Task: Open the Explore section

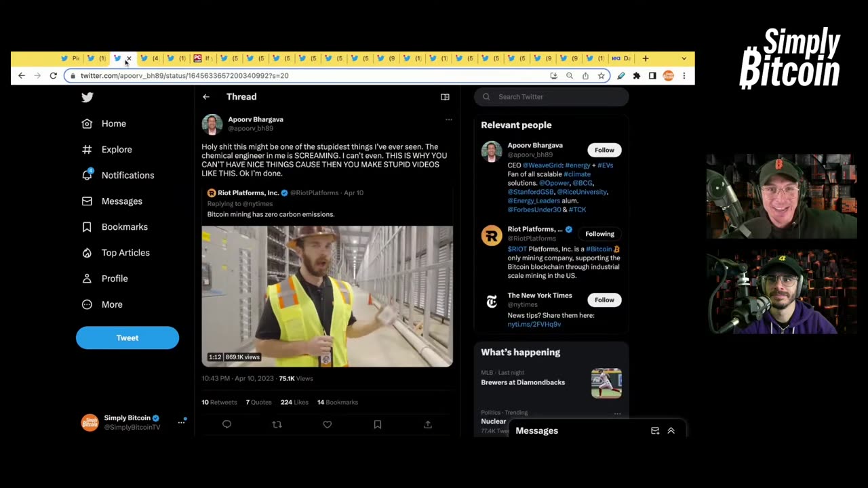Action: click(107, 149)
